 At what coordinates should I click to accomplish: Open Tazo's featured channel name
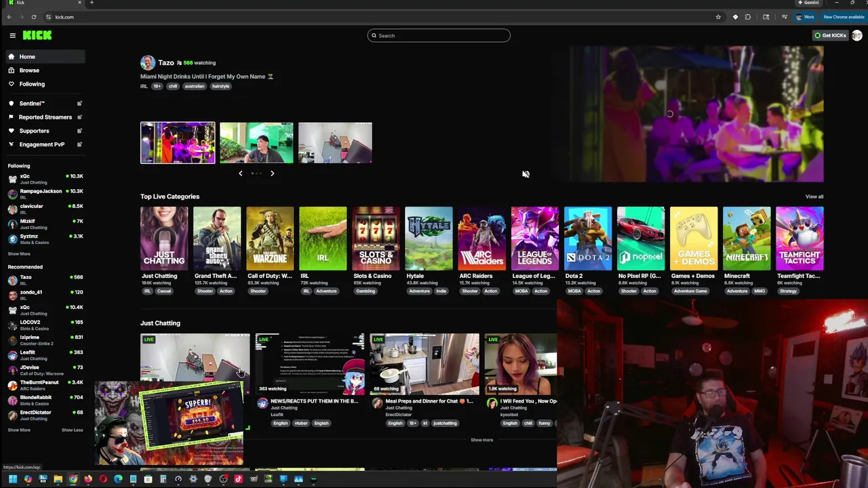pos(166,62)
